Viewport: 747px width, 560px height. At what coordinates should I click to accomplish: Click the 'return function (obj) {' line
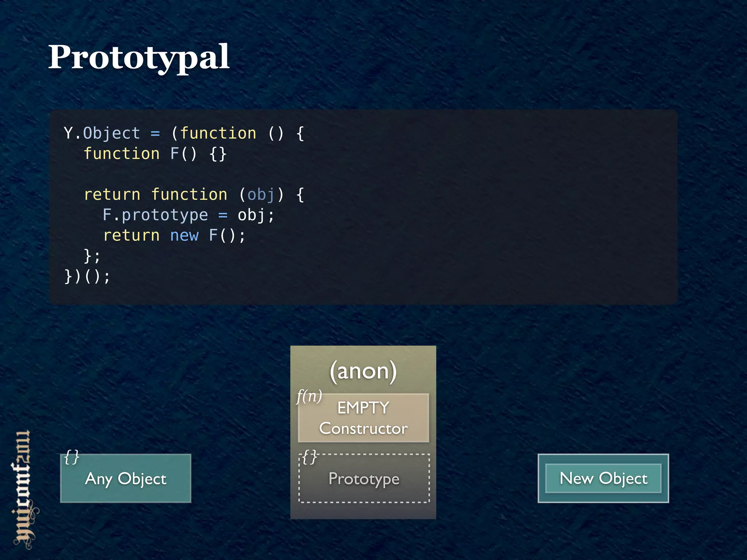(194, 195)
